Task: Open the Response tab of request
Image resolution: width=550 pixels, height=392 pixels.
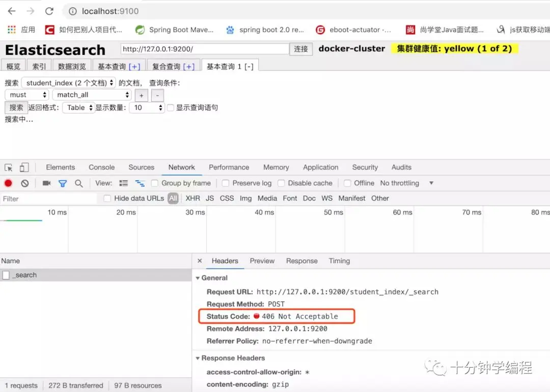Action: (x=301, y=261)
